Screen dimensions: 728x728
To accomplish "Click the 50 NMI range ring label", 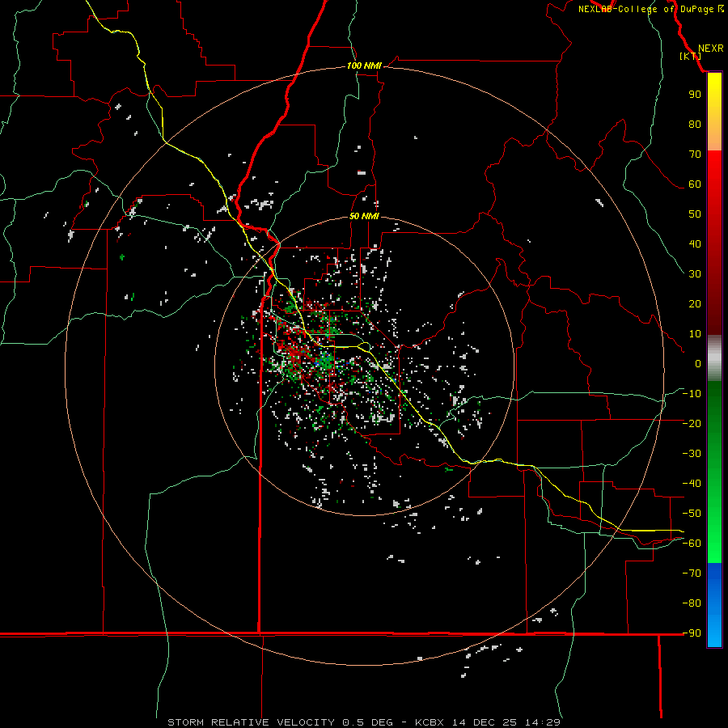I will point(364,216).
